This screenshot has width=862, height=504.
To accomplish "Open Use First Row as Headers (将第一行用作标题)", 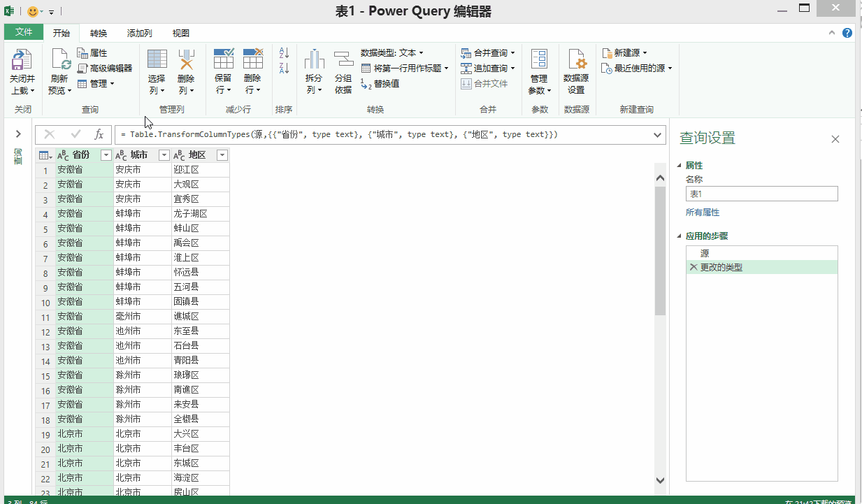I will [405, 68].
